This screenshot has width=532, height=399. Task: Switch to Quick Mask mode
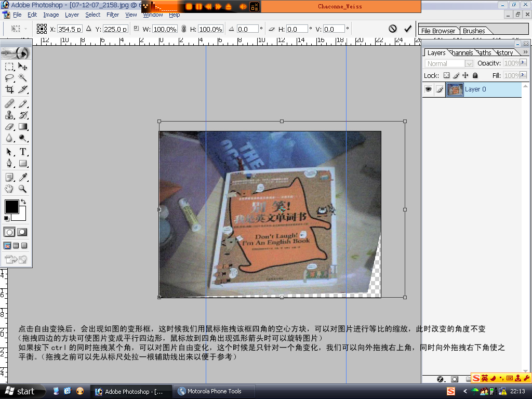(x=22, y=232)
